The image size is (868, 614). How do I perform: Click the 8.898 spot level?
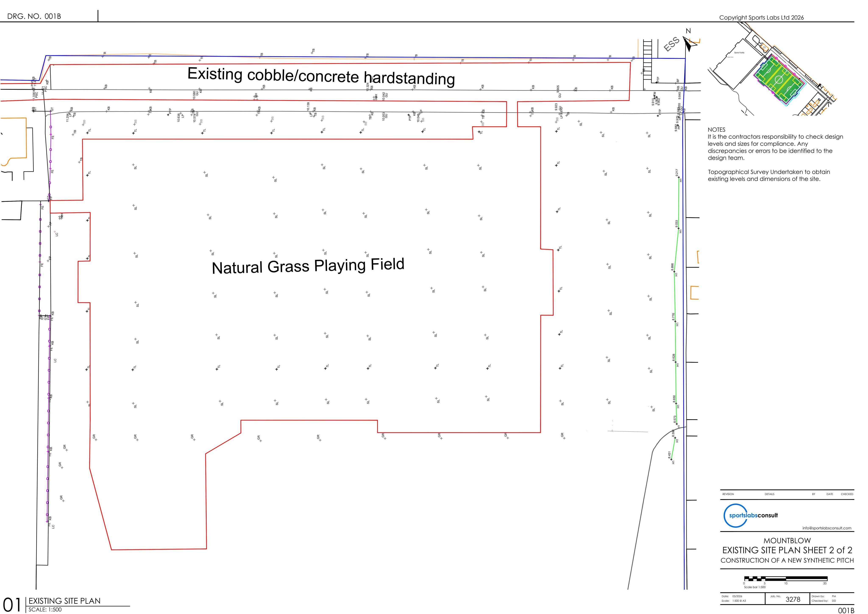tap(672, 267)
